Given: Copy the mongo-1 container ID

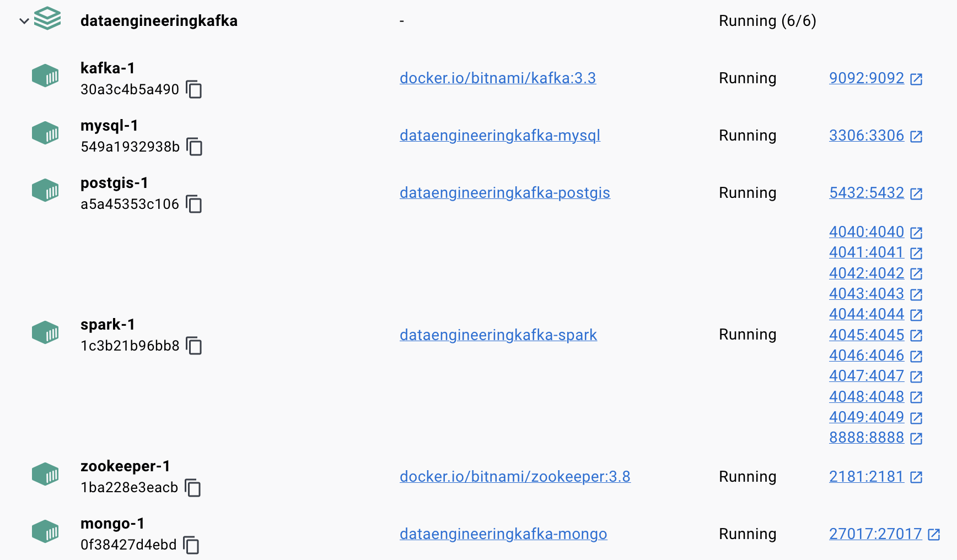Looking at the screenshot, I should point(191,545).
